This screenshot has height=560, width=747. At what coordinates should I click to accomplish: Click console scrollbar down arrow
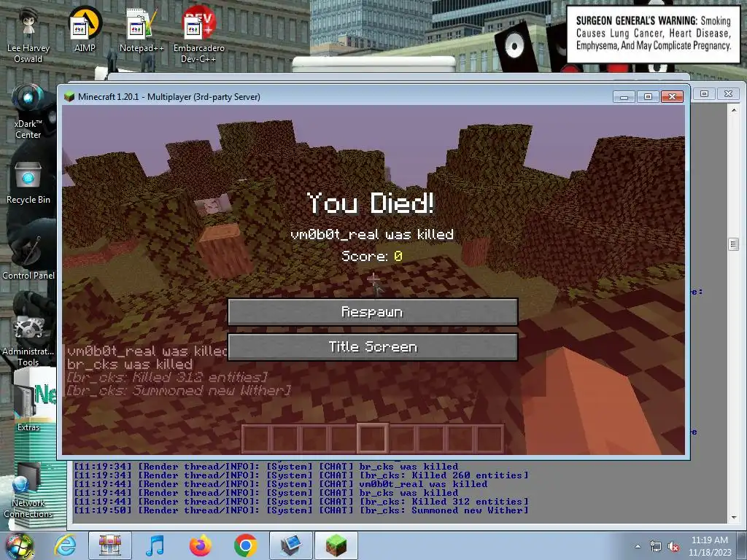coord(734,517)
